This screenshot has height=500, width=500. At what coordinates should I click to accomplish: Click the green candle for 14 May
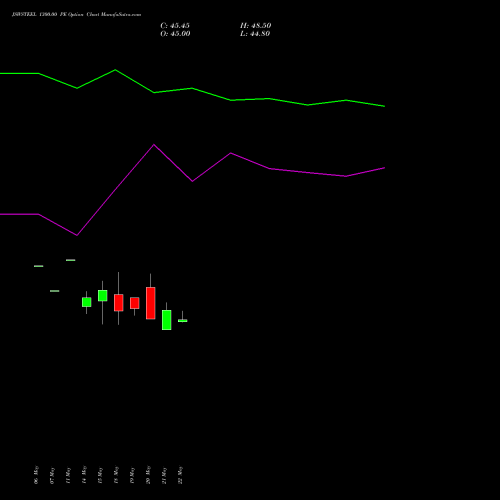87,302
